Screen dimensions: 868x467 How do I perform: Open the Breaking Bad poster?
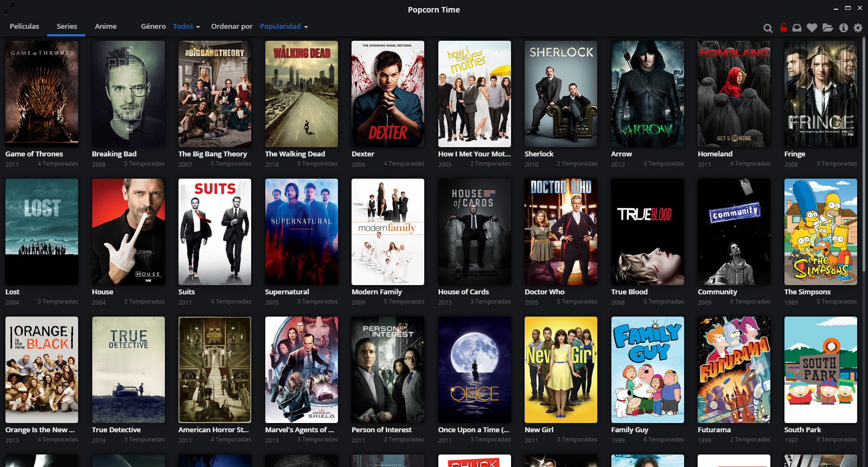click(129, 94)
